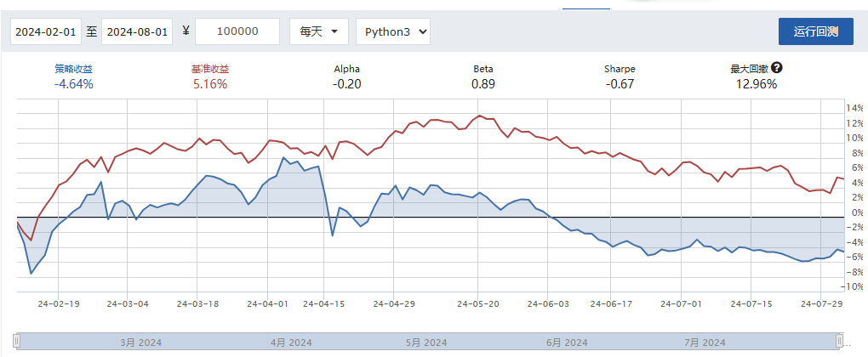The width and height of the screenshot is (868, 357).
Task: Click the 基准收益 legend label
Action: coord(210,69)
